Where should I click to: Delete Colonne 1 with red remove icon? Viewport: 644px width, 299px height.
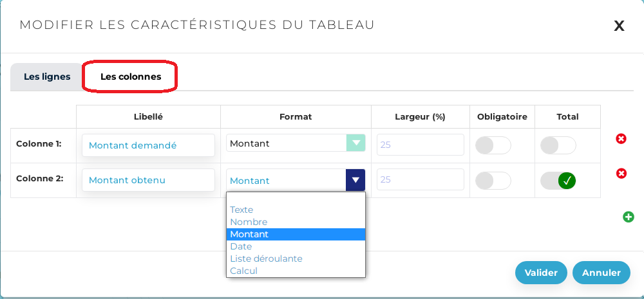tap(621, 139)
